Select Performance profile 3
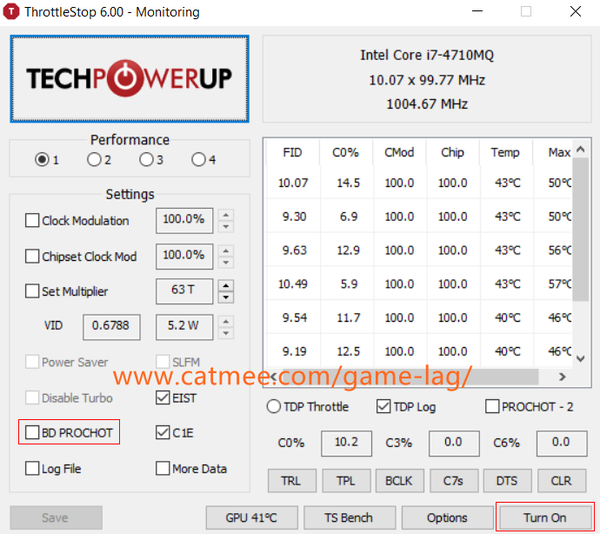Screen dimensions: 600x534 pos(146,159)
